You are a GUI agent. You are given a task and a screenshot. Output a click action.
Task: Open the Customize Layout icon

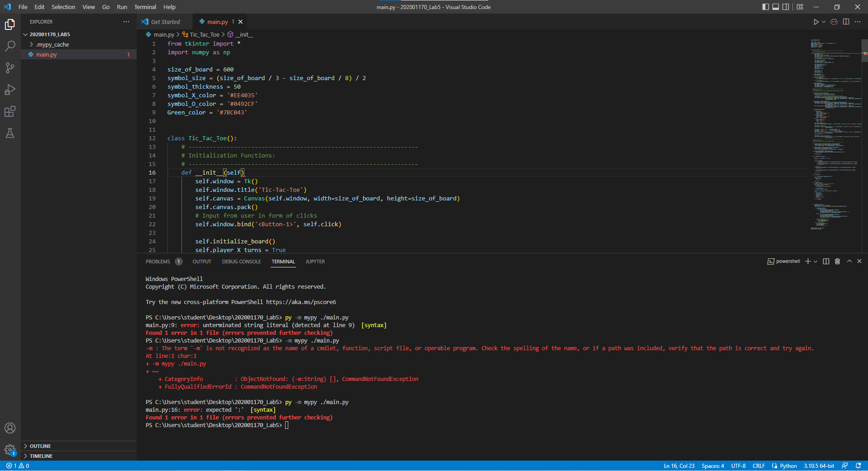(x=800, y=7)
